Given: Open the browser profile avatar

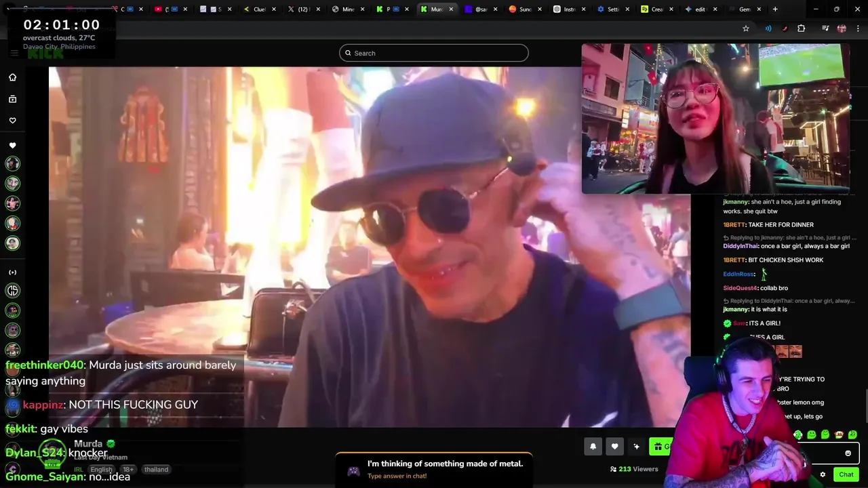Looking at the screenshot, I should click(x=842, y=28).
